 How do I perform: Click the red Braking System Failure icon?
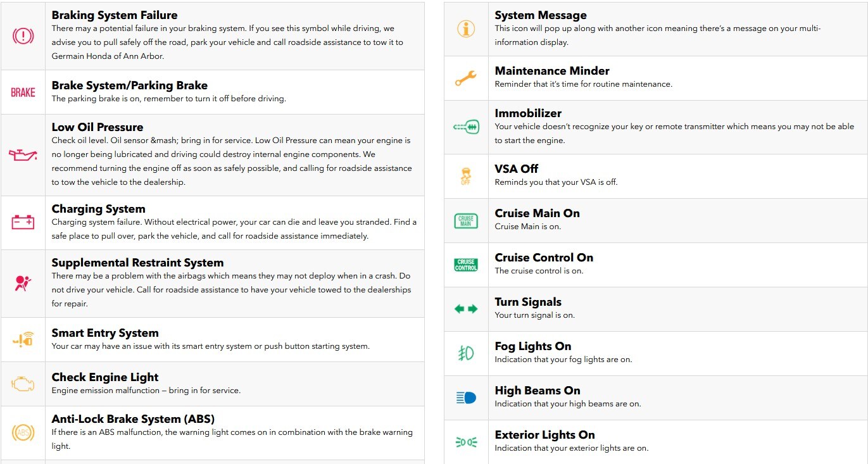23,35
